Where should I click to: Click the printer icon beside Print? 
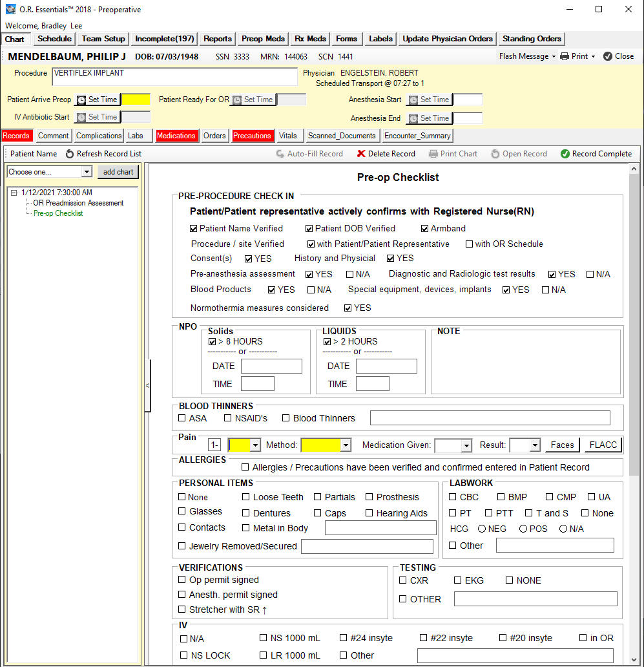coord(565,56)
